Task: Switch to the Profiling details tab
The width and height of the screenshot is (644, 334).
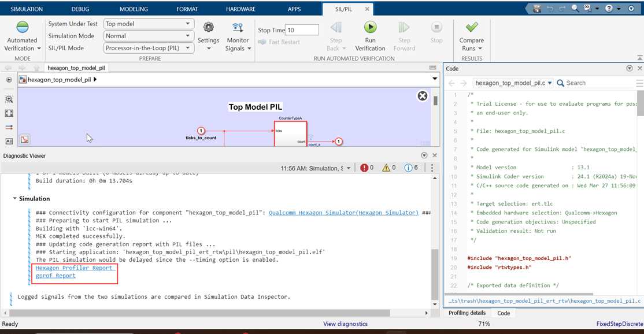Action: point(467,313)
